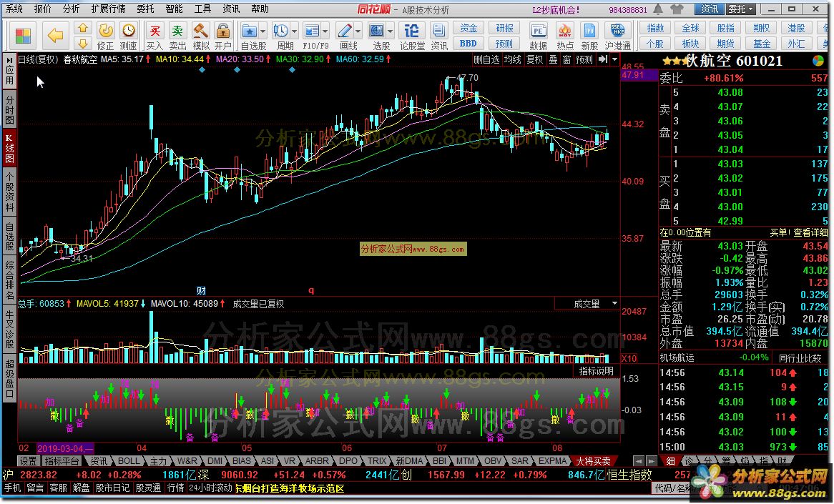Select the 画线 pencil drawing tool
Viewport: 834px width, 504px height.
click(344, 31)
